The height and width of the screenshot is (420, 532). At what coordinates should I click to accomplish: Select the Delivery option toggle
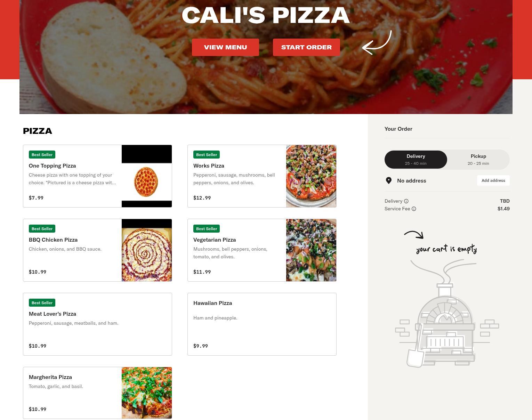click(x=416, y=160)
